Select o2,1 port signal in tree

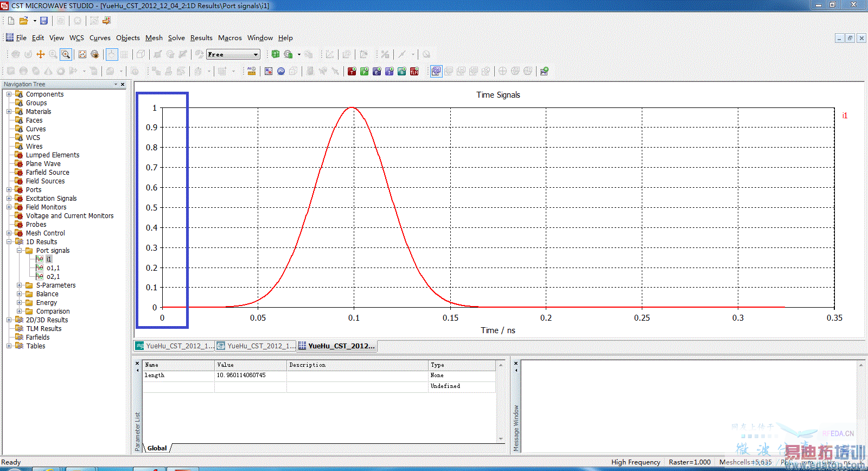53,277
